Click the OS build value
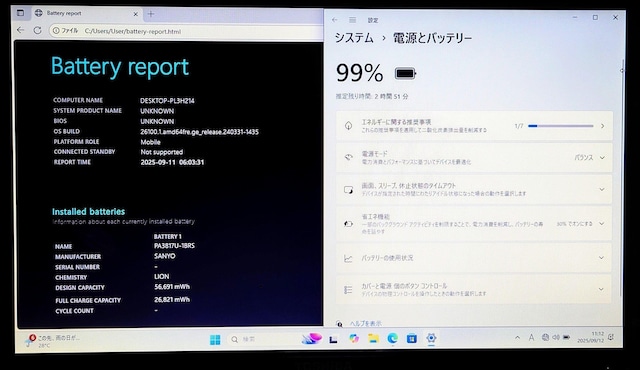Viewport: 640px width, 370px height. coord(199,132)
